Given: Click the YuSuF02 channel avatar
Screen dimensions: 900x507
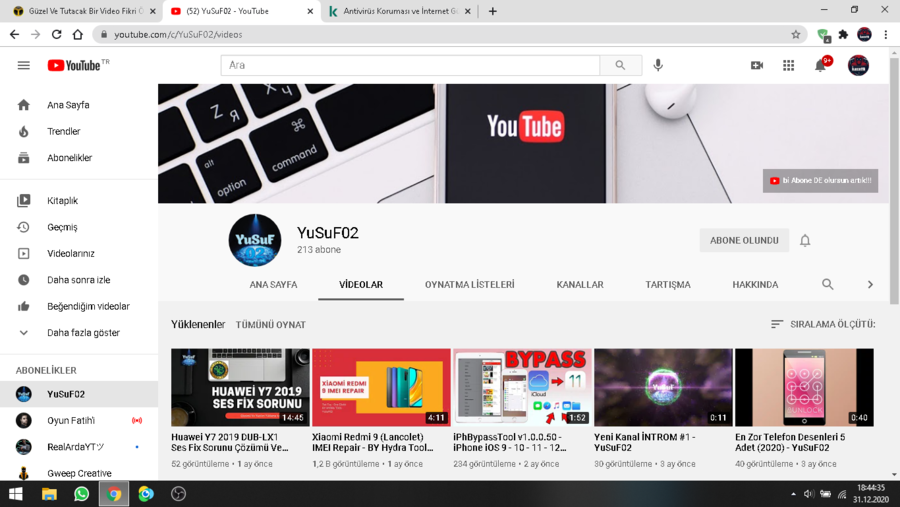Looking at the screenshot, I should tap(255, 241).
